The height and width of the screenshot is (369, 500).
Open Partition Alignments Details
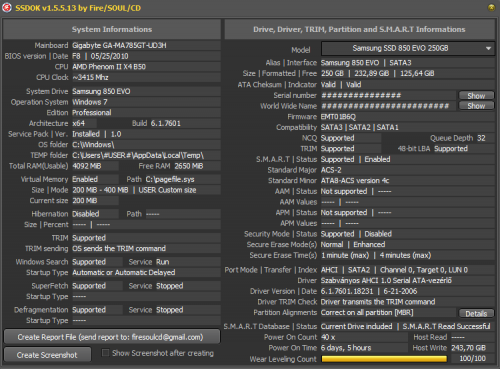tap(476, 313)
